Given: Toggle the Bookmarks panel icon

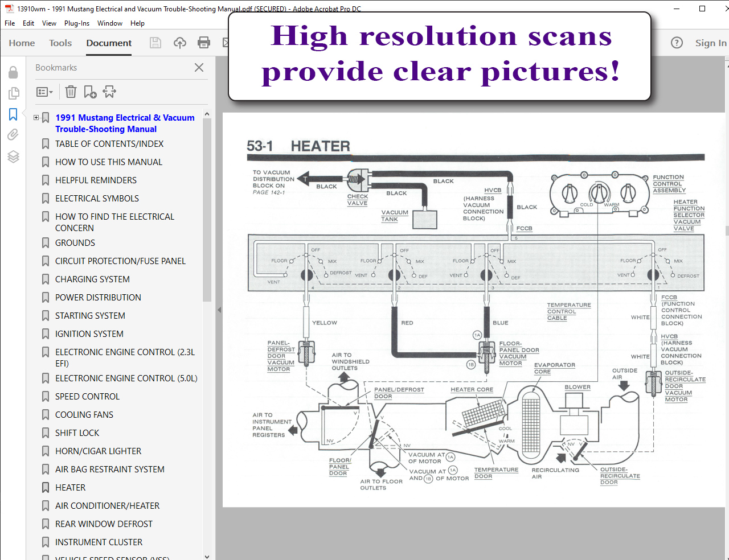Looking at the screenshot, I should [13, 114].
